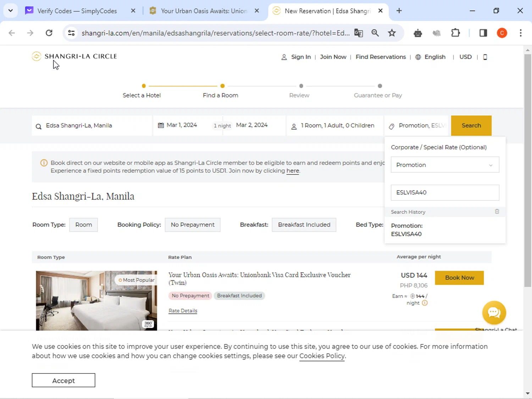
Task: Close the Verify Codes tab
Action: pyautogui.click(x=133, y=11)
